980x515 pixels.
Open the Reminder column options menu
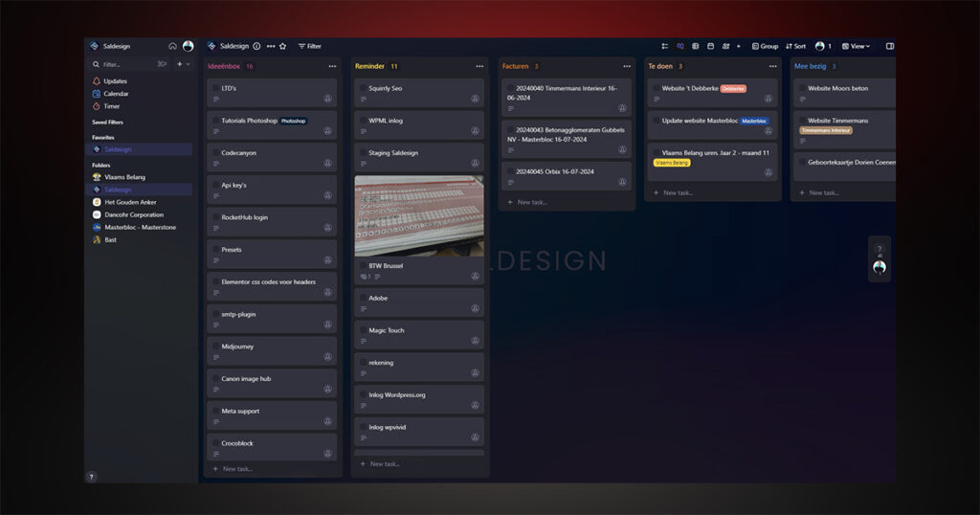479,66
